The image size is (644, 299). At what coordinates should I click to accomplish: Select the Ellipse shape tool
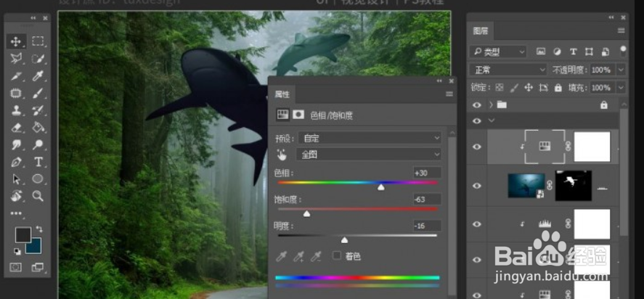[38, 179]
